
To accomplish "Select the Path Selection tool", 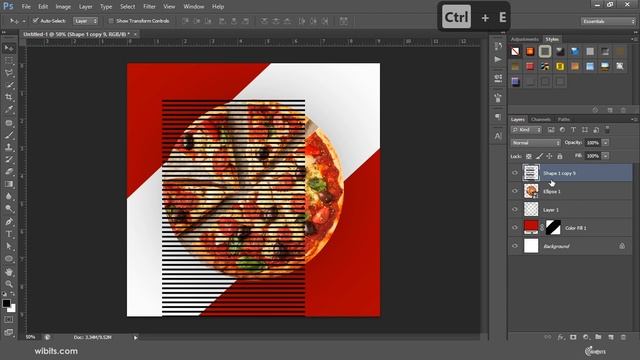I will point(9,246).
